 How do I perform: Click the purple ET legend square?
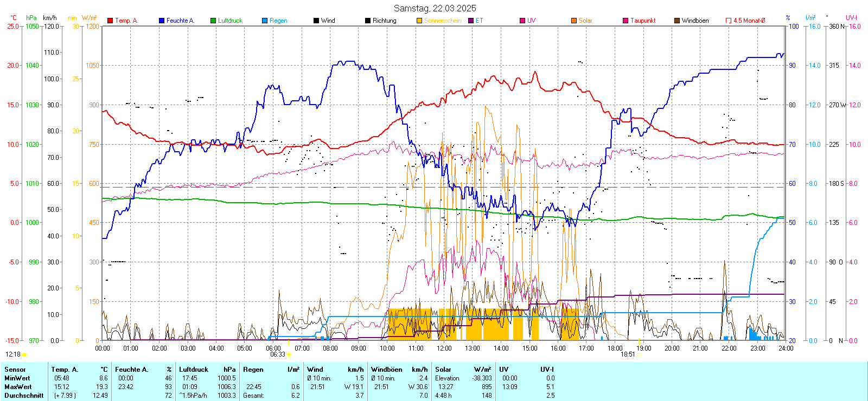click(x=471, y=21)
